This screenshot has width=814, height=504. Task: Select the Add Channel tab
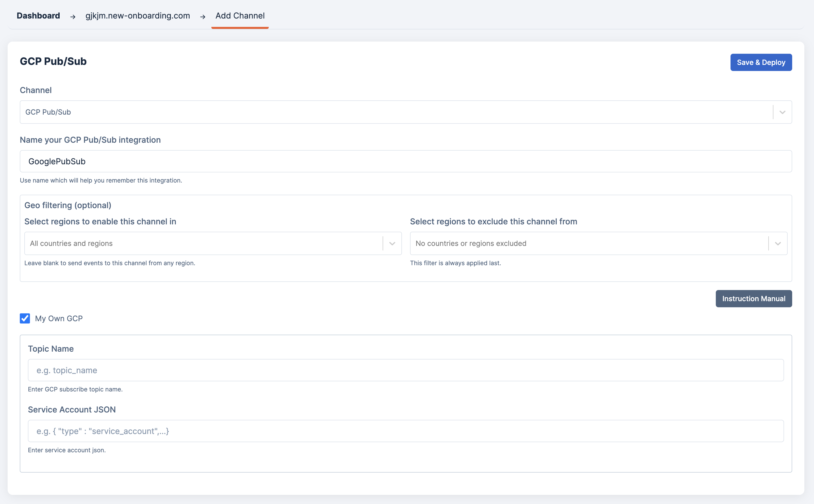[240, 16]
